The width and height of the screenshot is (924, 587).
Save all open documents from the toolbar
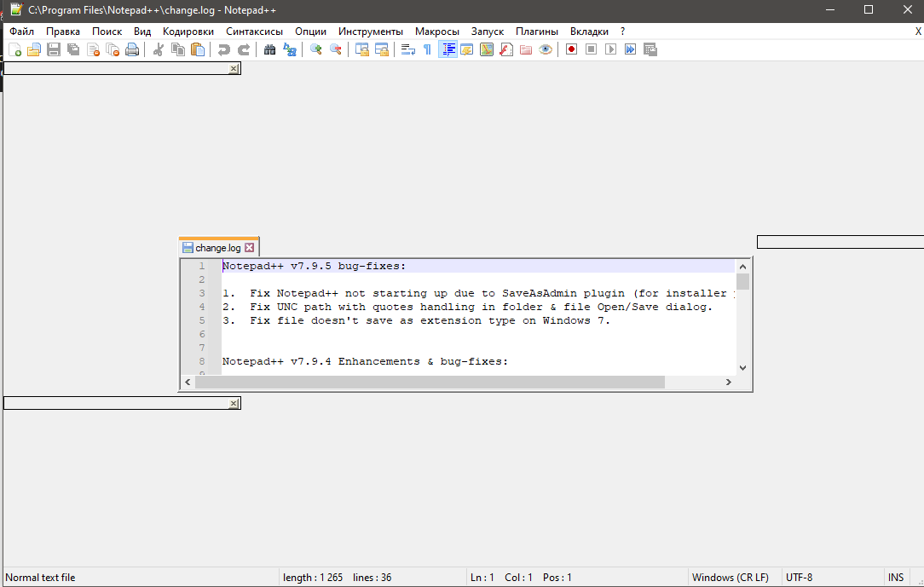(72, 49)
